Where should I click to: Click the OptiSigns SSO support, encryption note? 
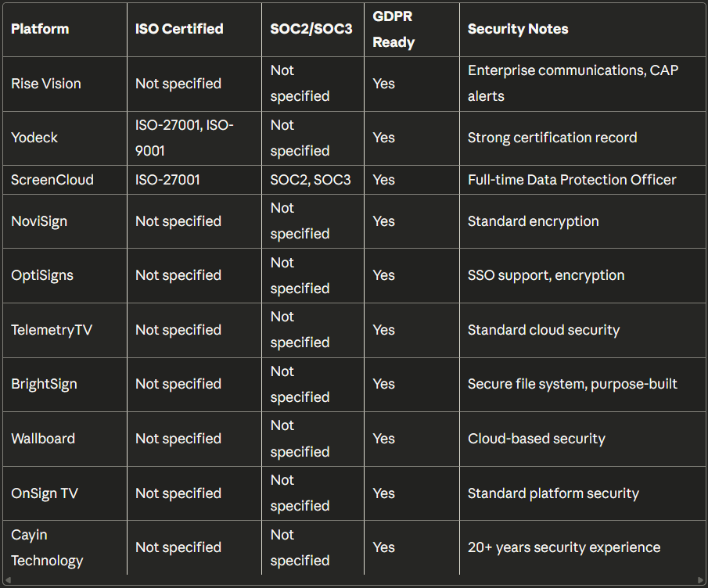[546, 275]
